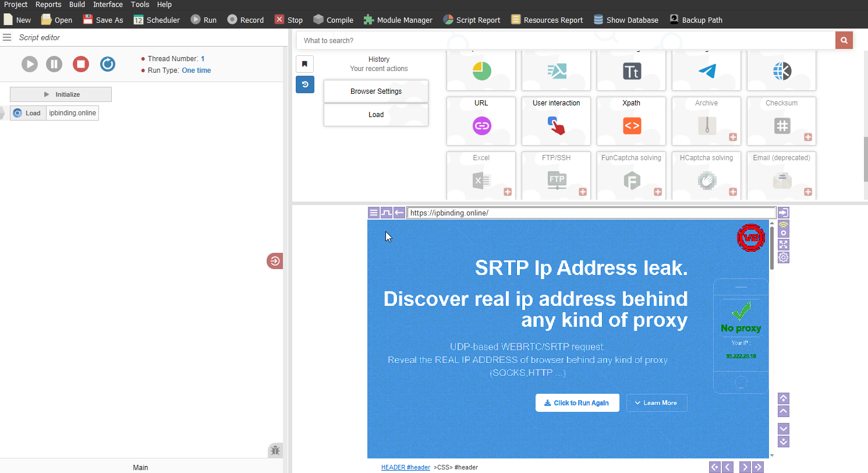Expand the Initialize function block
This screenshot has height=473, width=868.
(x=61, y=94)
